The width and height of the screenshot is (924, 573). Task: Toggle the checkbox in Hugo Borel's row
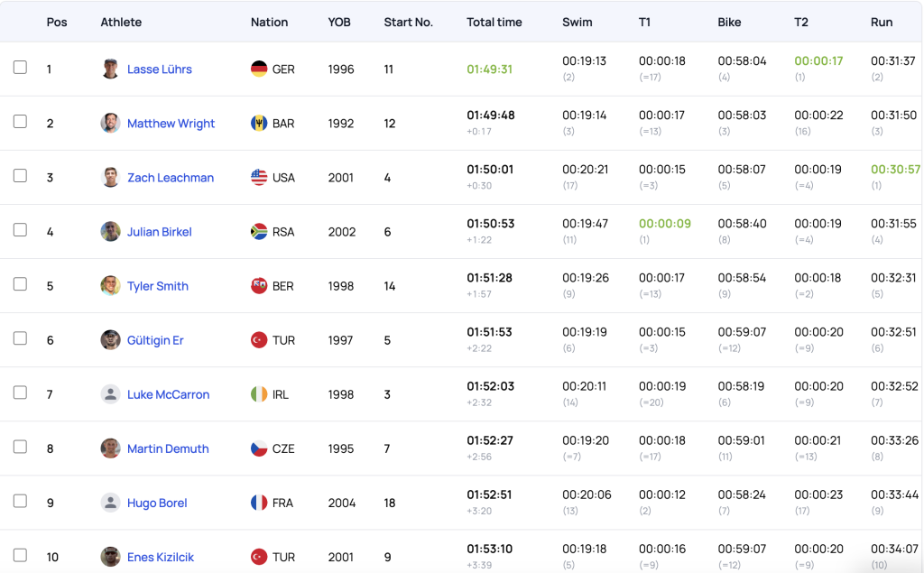point(20,501)
